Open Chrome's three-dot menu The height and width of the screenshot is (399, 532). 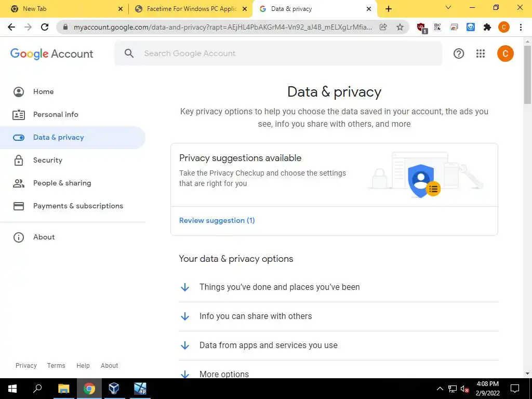(x=521, y=27)
